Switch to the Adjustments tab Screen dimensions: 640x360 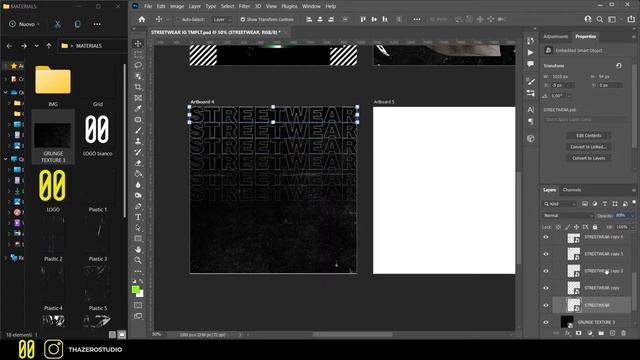556,36
